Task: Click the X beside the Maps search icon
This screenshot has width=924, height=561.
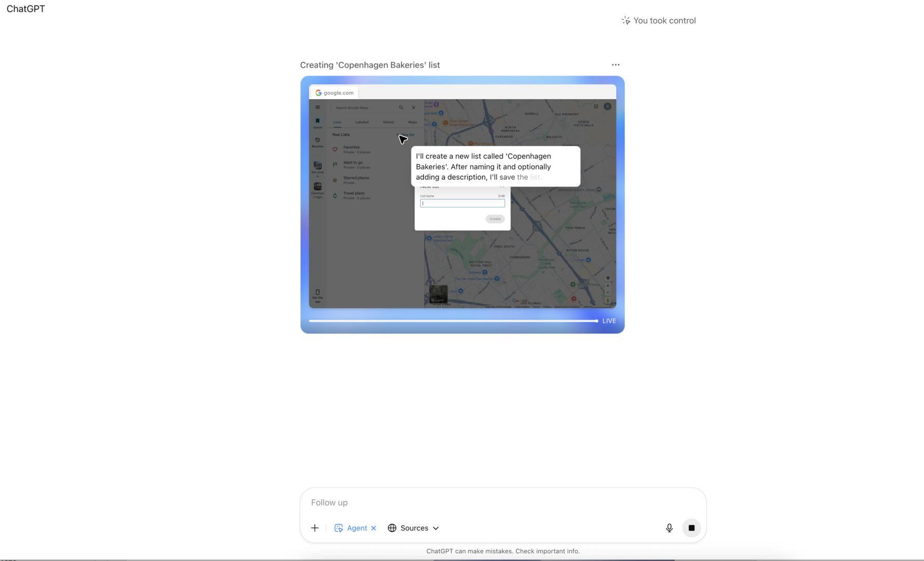Action: click(413, 108)
